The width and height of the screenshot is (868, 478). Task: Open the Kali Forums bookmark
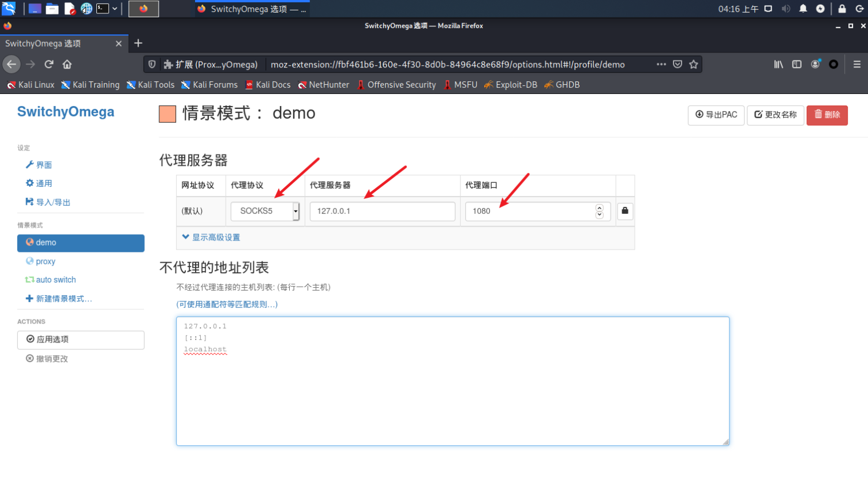(x=209, y=85)
